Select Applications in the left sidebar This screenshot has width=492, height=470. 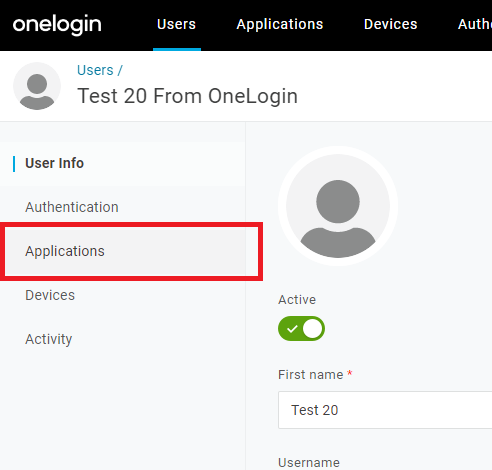point(65,251)
